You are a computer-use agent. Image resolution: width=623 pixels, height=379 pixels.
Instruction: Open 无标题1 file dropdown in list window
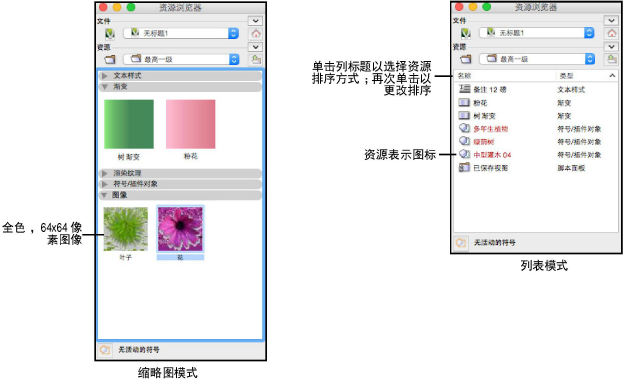tap(537, 33)
